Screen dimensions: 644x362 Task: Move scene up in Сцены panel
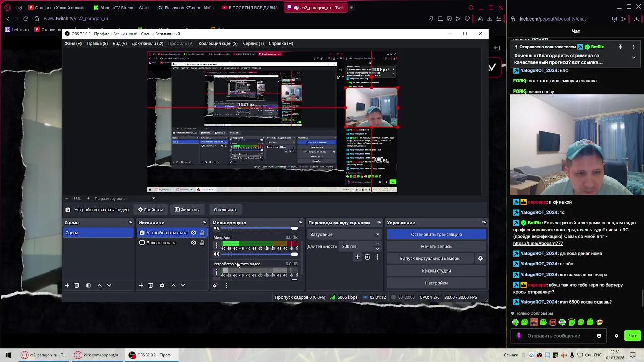[99, 285]
